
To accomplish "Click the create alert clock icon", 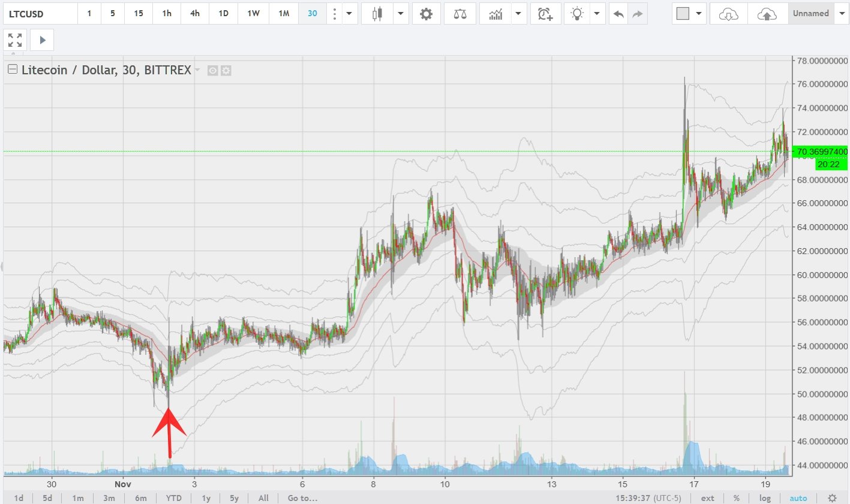I will (545, 13).
